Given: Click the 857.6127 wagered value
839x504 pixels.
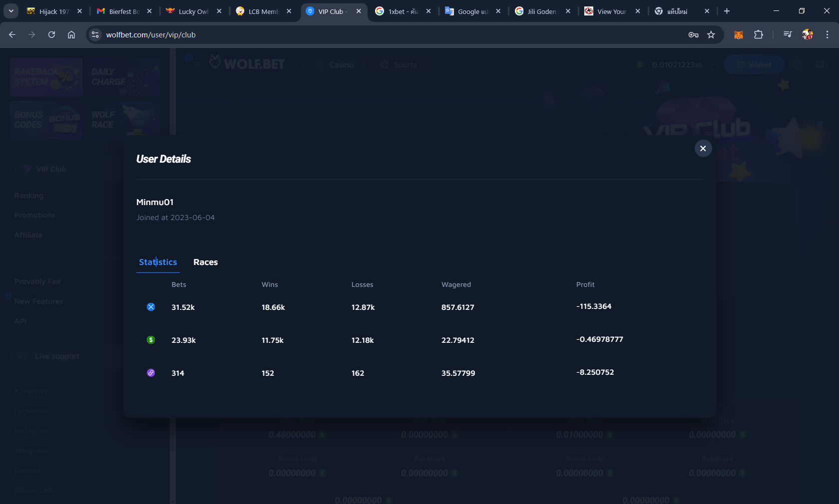Looking at the screenshot, I should [x=457, y=307].
